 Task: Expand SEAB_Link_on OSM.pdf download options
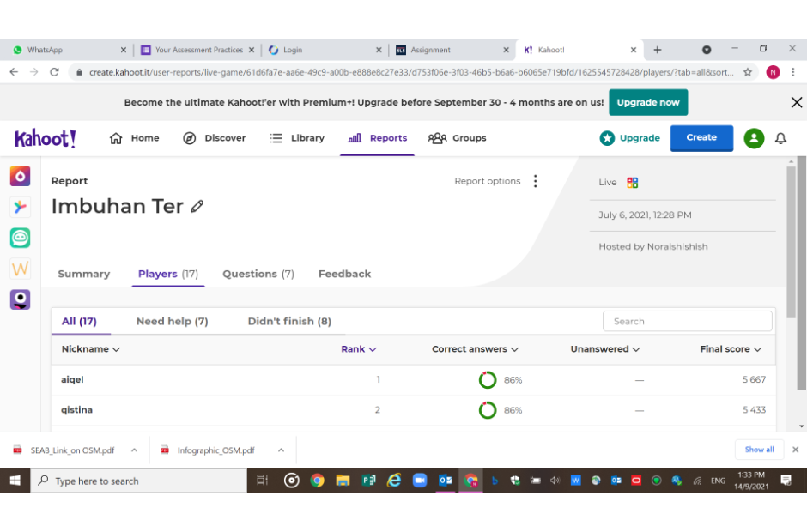(x=134, y=450)
